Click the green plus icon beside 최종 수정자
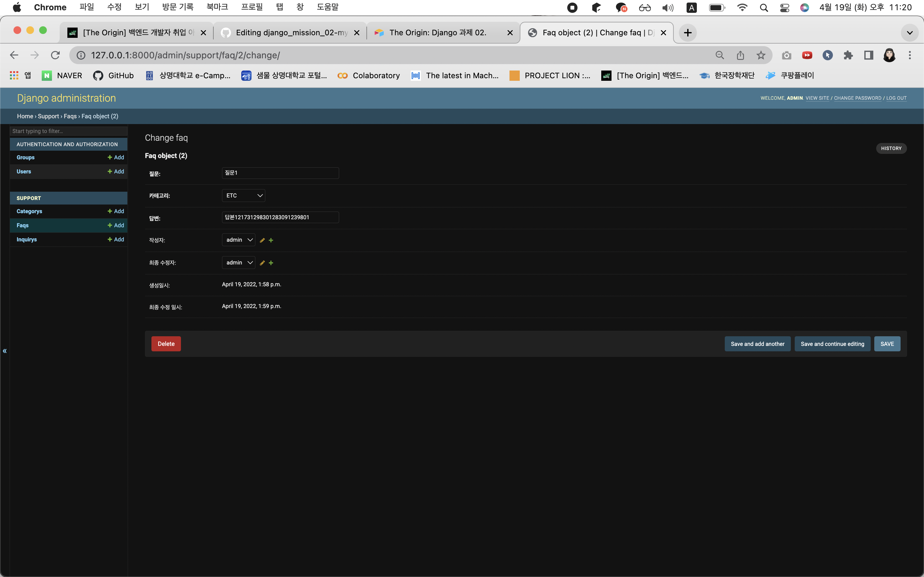Image resolution: width=924 pixels, height=577 pixels. click(271, 263)
